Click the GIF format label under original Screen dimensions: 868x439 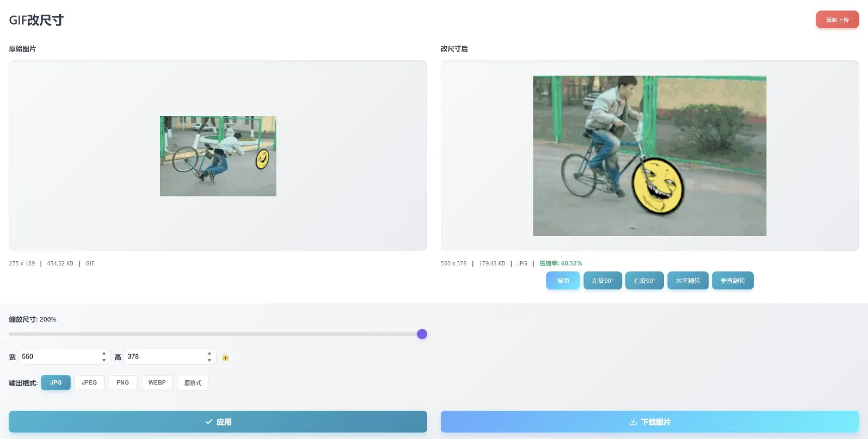click(90, 263)
